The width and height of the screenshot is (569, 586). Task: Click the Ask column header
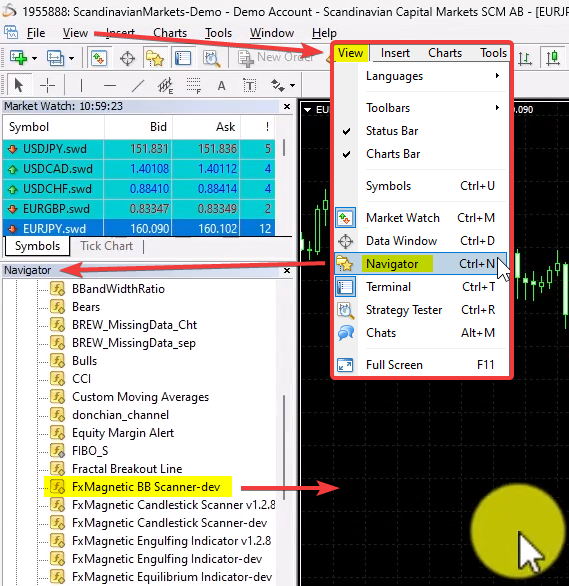coord(206,127)
